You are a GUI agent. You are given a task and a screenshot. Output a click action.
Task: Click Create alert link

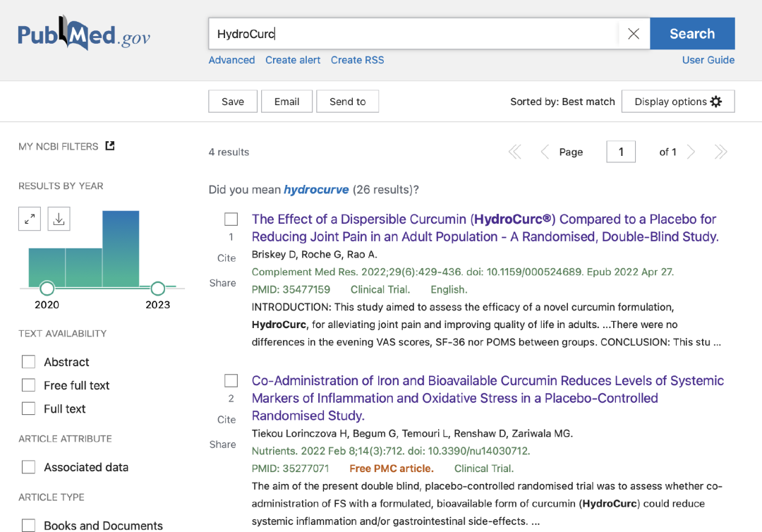pyautogui.click(x=293, y=60)
